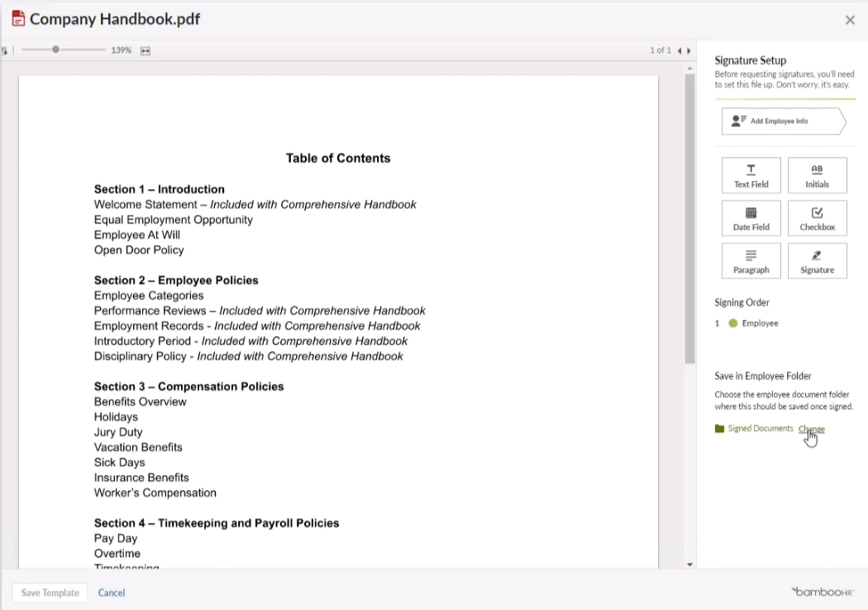This screenshot has height=610, width=868.
Task: Click the Signed Documents folder icon
Action: (x=719, y=428)
